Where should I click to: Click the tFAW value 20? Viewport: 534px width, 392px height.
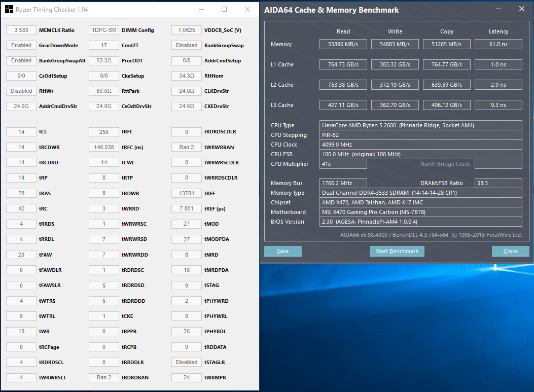coord(21,255)
